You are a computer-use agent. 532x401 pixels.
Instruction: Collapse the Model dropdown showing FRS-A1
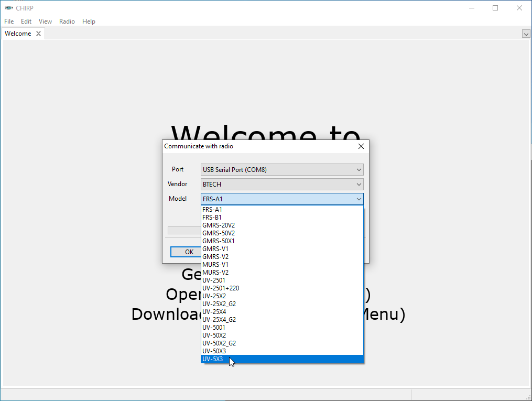[282, 199]
